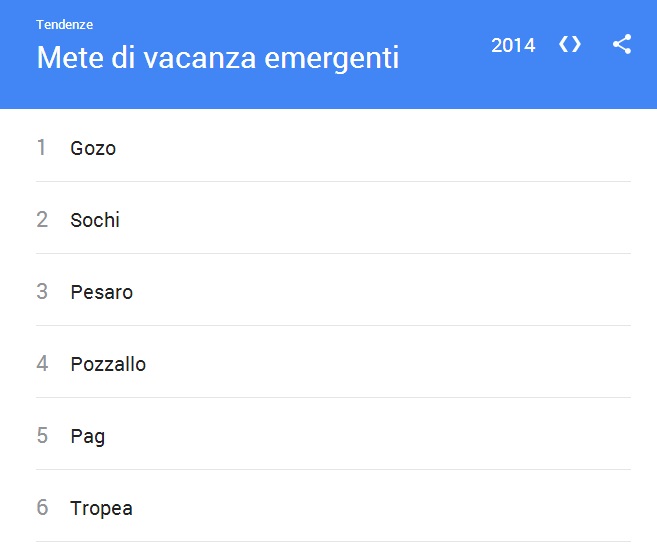Open the Tropea entry

coord(101,508)
